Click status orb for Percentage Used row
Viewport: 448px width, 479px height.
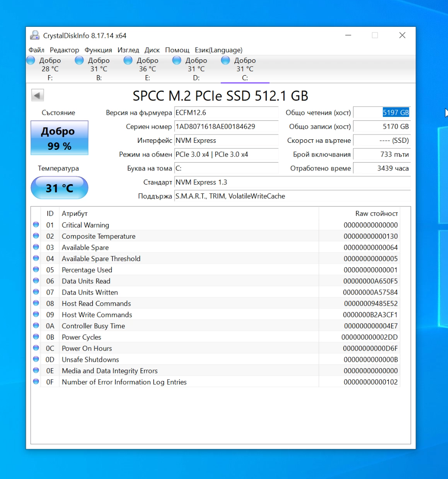click(x=36, y=269)
